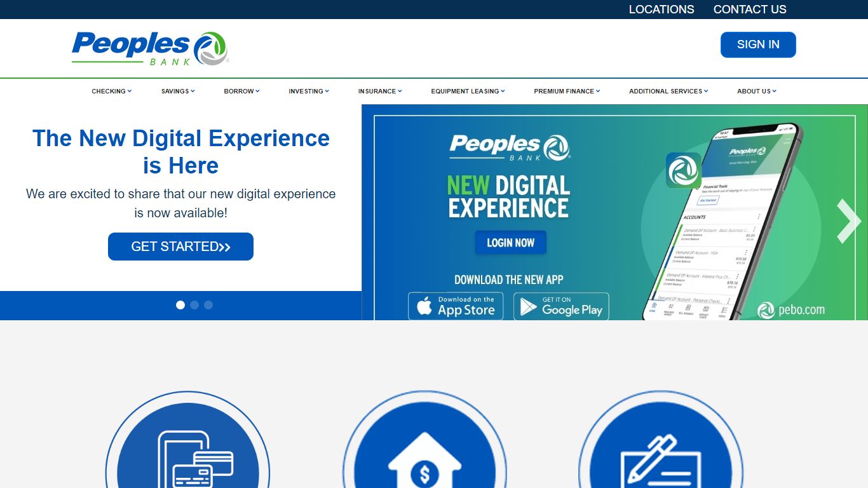The width and height of the screenshot is (868, 488).
Task: Click the Peoples Bank logo inside banner
Action: pos(510,147)
